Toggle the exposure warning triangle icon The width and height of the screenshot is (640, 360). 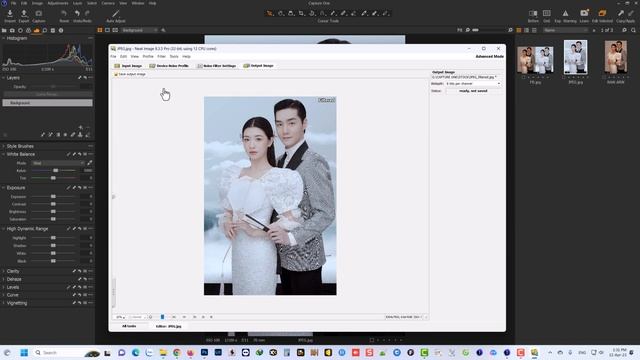[565, 13]
